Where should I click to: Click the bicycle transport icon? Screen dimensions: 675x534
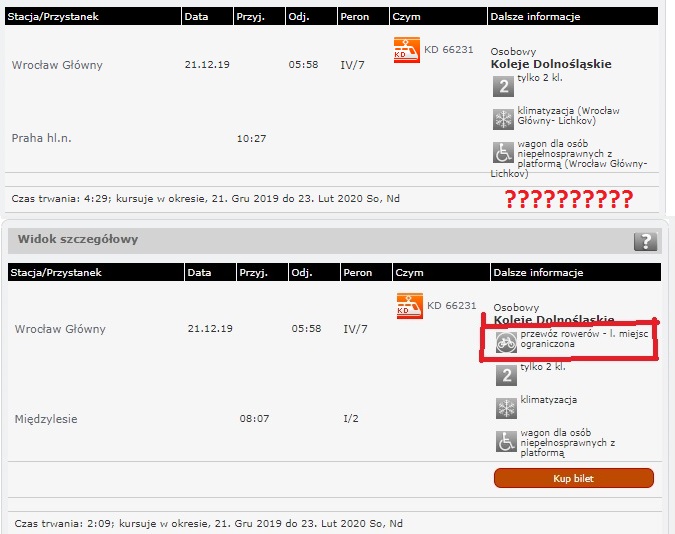pyautogui.click(x=506, y=343)
